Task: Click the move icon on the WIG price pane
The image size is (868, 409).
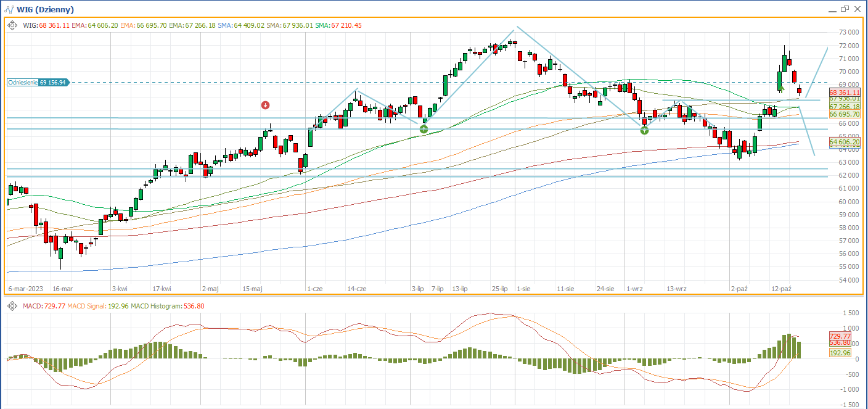Action: (x=12, y=25)
